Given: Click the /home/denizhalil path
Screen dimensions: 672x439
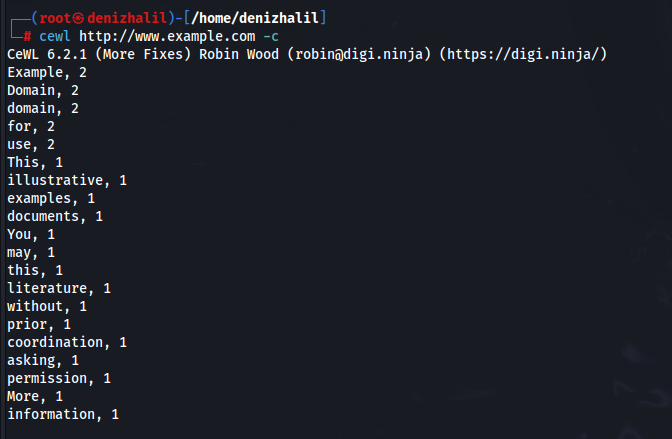Looking at the screenshot, I should tap(255, 18).
